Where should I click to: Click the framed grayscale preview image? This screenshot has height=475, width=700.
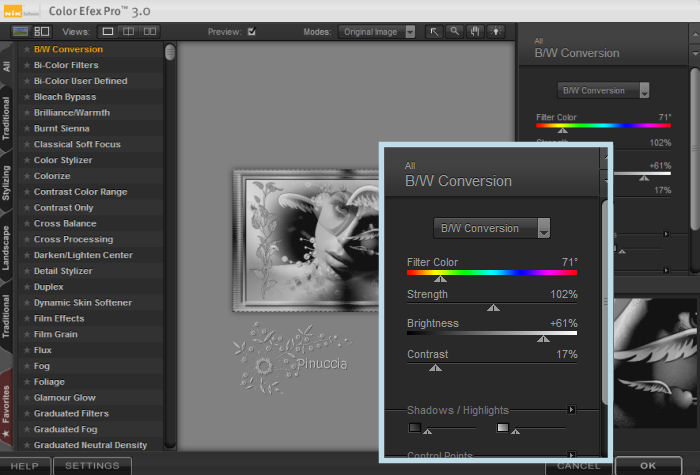(305, 240)
